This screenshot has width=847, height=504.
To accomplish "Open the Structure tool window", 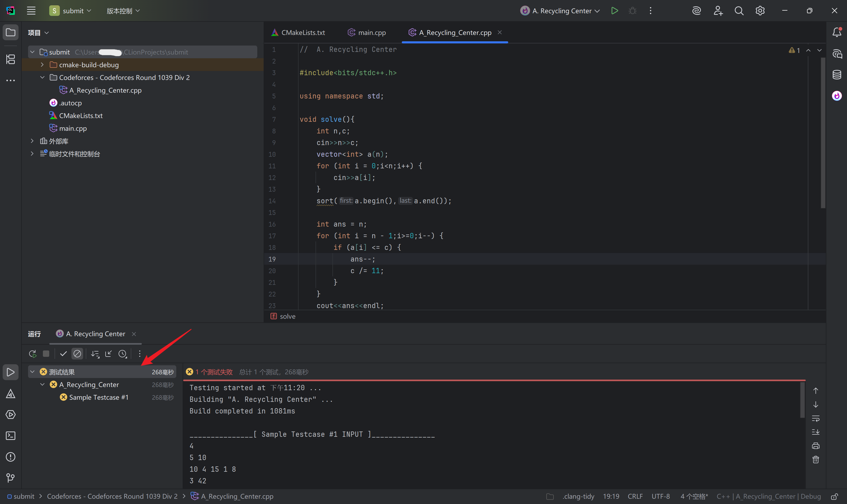I will tap(11, 60).
